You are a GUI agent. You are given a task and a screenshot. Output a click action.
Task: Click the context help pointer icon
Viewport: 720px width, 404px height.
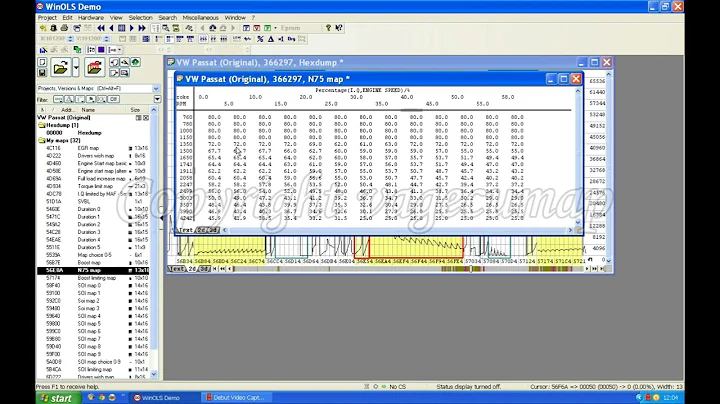click(338, 28)
